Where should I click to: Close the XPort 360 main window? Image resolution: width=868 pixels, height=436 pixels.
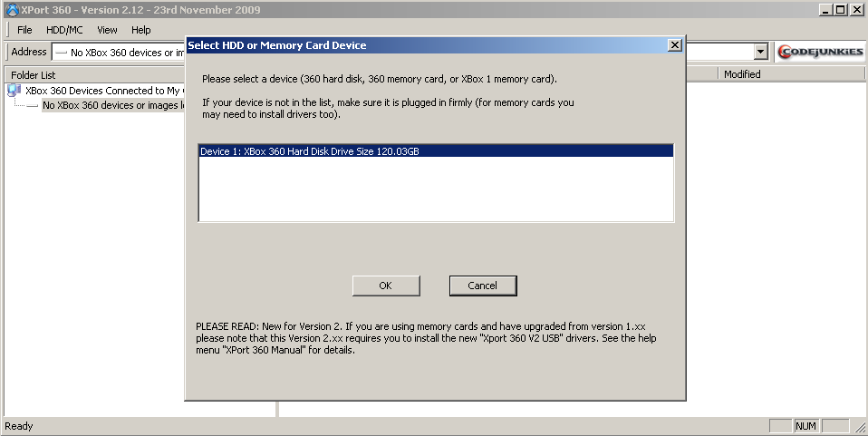(x=856, y=9)
